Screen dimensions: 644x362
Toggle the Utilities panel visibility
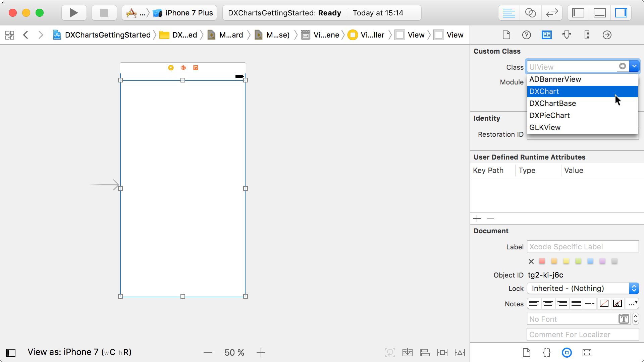pyautogui.click(x=621, y=13)
